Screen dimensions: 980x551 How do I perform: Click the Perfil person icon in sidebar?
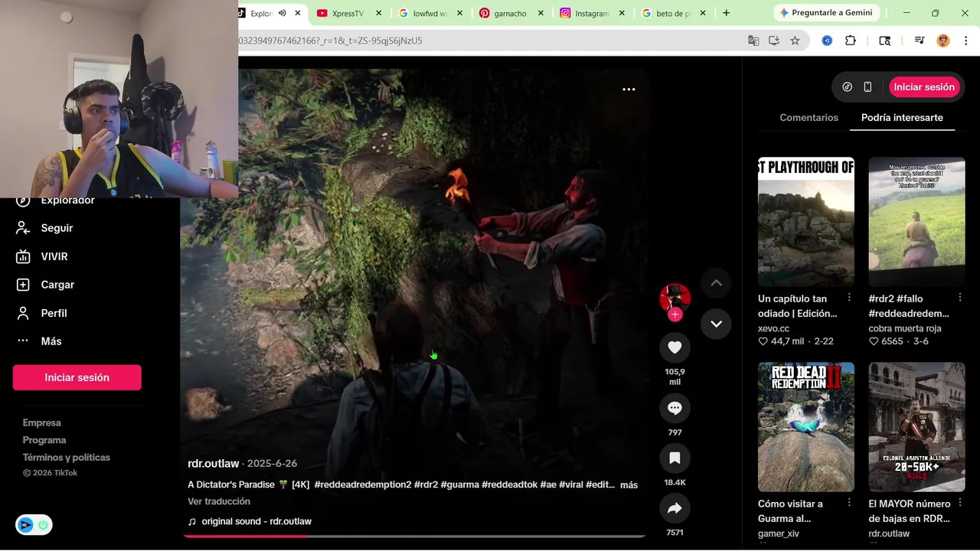point(23,313)
